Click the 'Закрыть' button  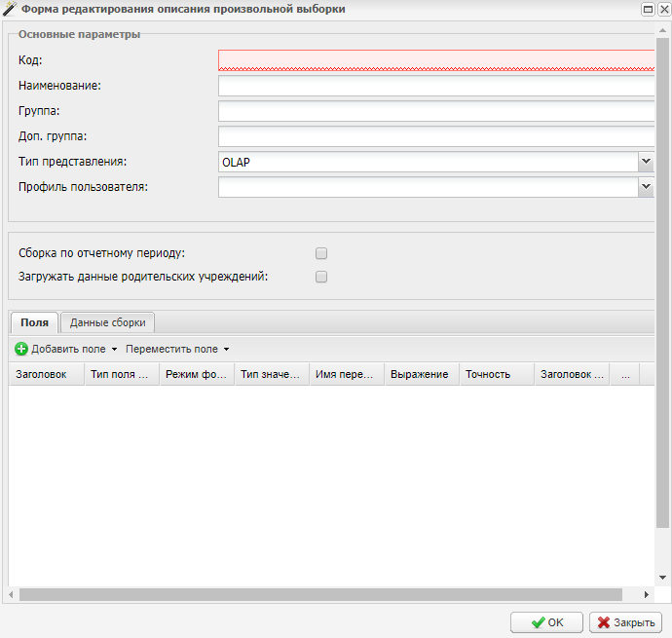625,622
